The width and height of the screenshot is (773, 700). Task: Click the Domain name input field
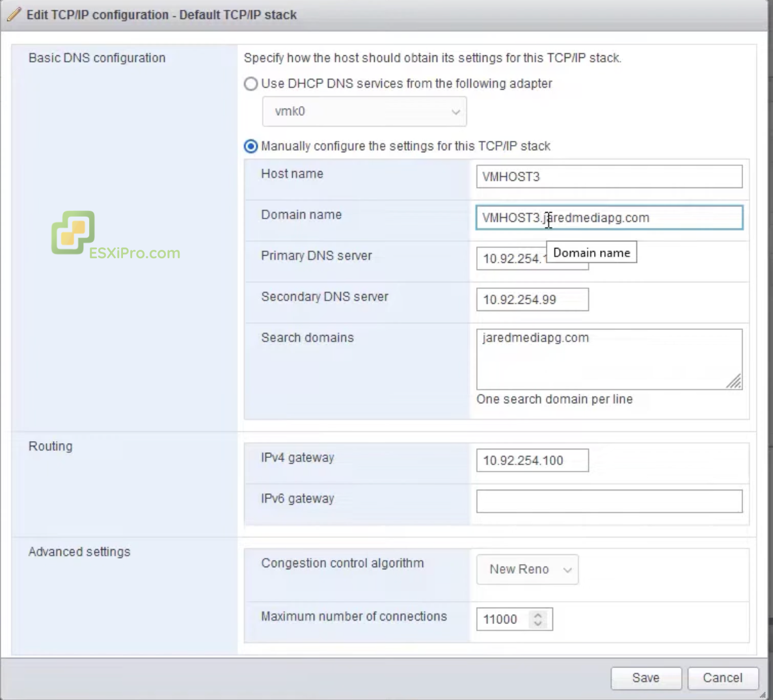tap(609, 218)
